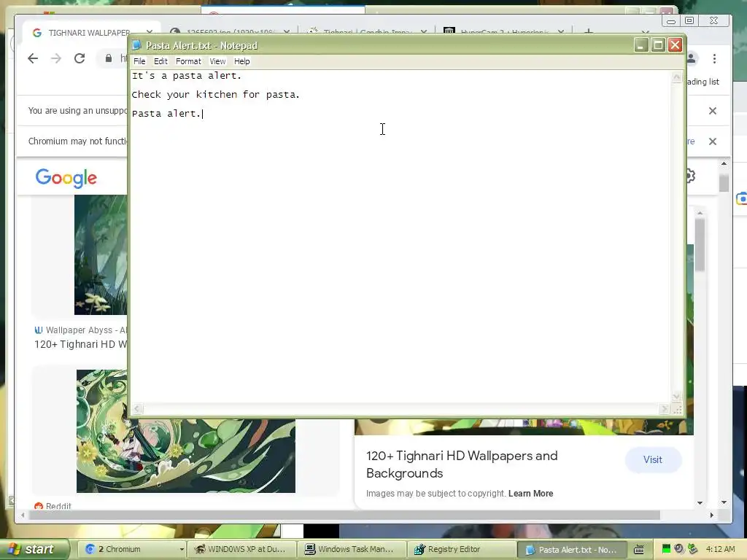Click the Google logo
This screenshot has height=560, width=747.
[66, 178]
